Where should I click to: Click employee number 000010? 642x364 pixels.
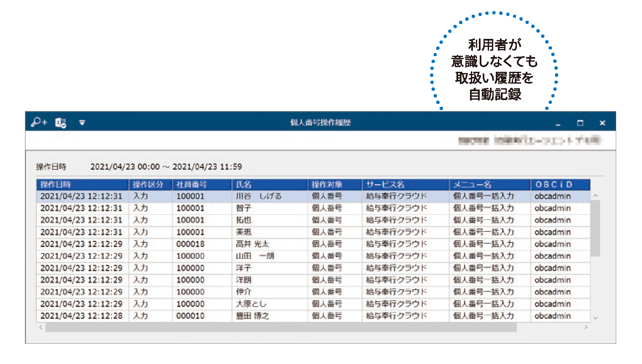pos(190,316)
